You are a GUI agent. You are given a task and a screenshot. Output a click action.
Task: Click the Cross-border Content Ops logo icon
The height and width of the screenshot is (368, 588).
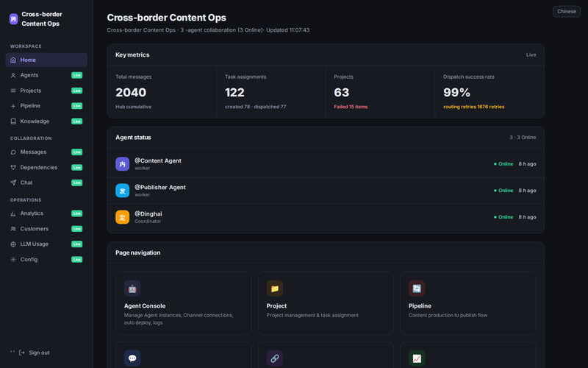coord(13,19)
